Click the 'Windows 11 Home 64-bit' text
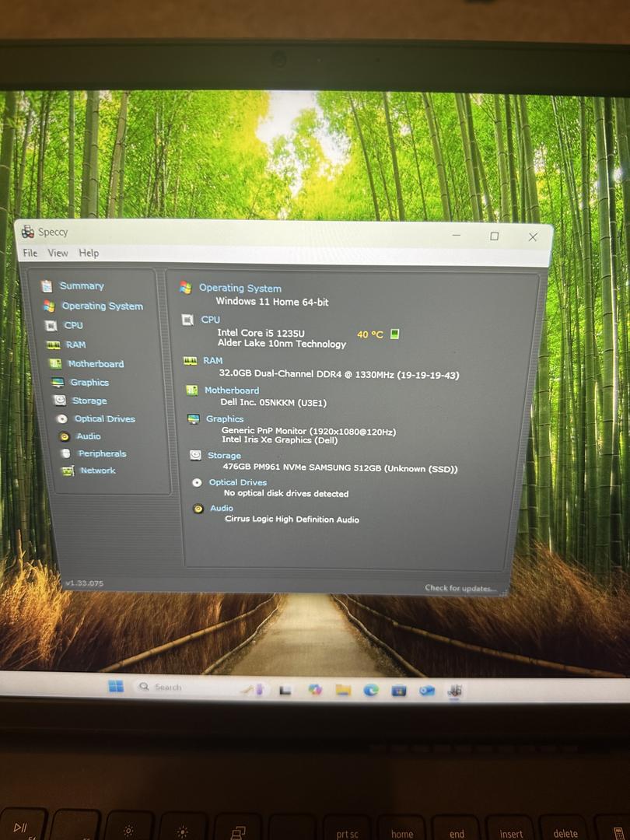 click(x=272, y=302)
